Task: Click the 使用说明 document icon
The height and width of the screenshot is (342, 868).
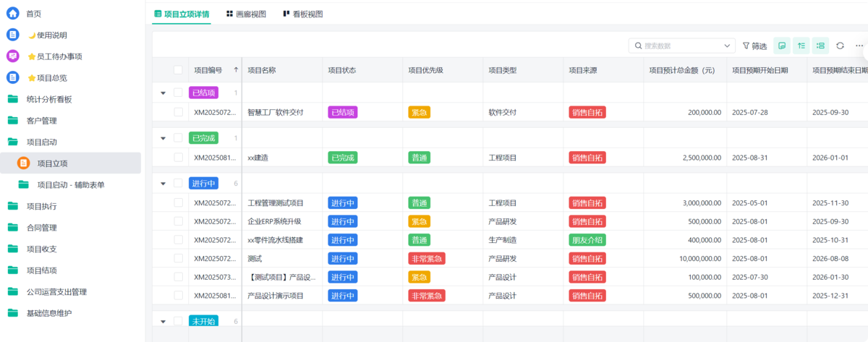Action: point(12,35)
